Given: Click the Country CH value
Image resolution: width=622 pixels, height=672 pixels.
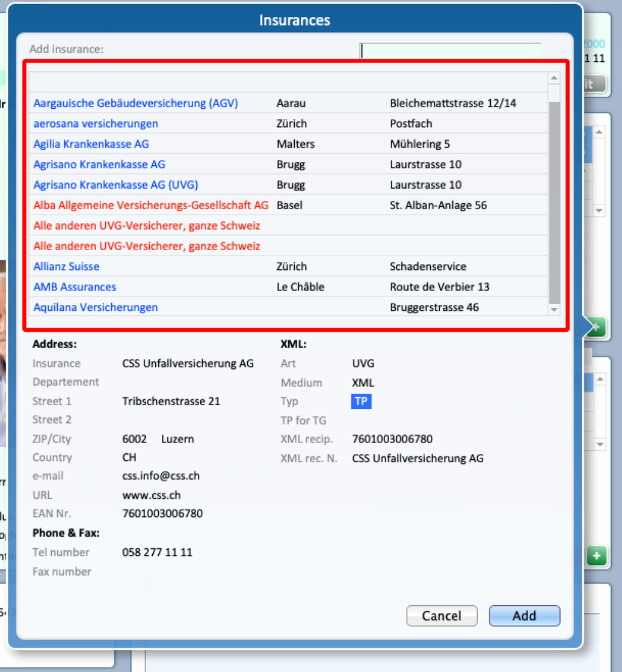Looking at the screenshot, I should coord(129,457).
